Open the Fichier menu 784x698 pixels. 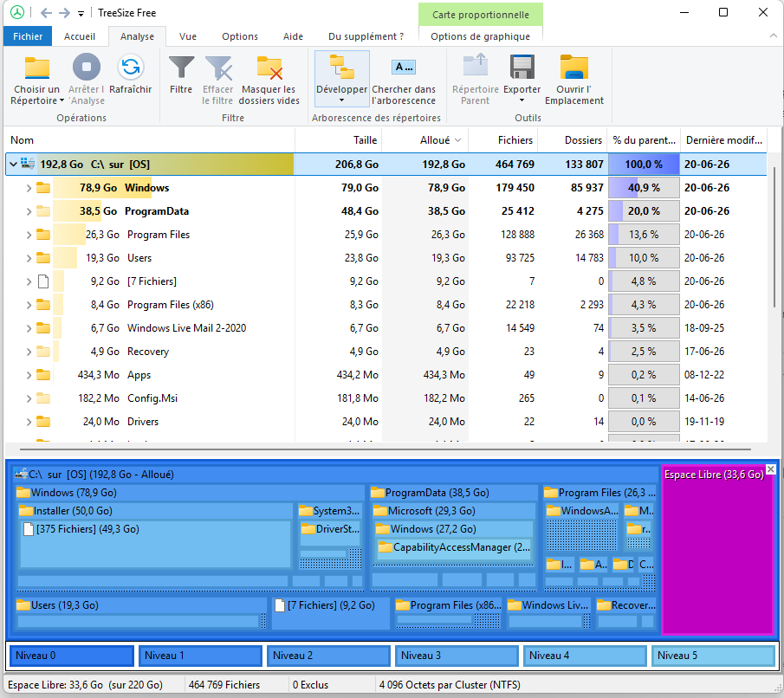[28, 36]
